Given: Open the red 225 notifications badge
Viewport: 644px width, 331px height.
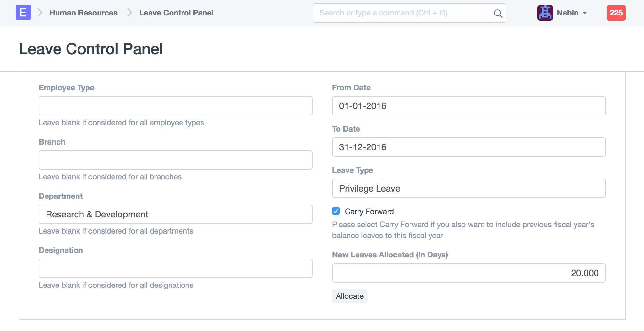Looking at the screenshot, I should click(616, 13).
